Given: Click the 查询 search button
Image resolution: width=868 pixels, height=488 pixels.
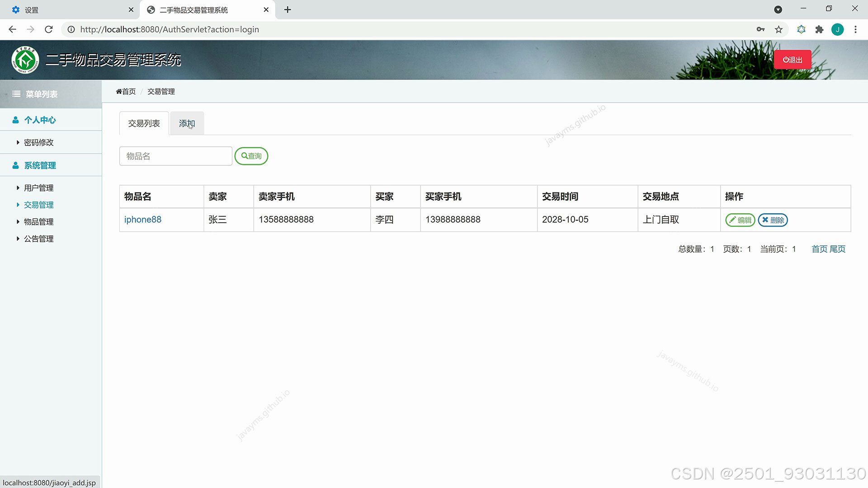Looking at the screenshot, I should (x=251, y=156).
